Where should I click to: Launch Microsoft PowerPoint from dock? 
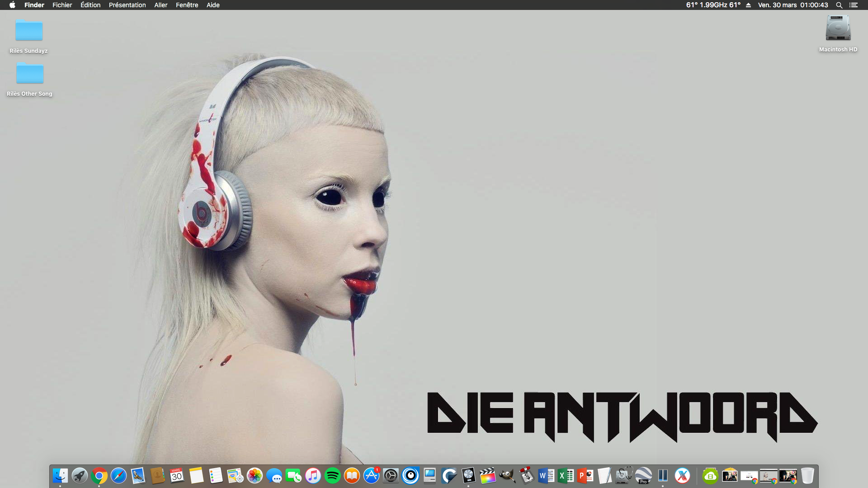pos(585,475)
